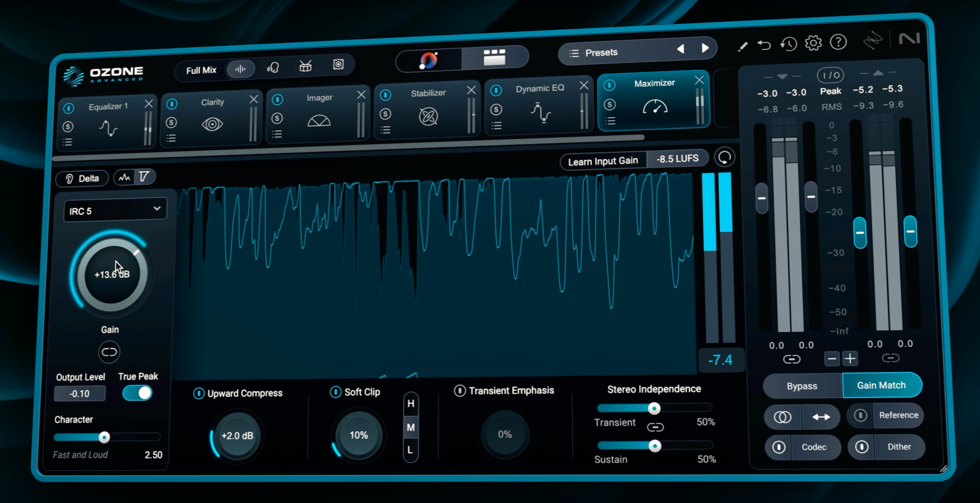This screenshot has height=503, width=980.
Task: Turn off the True Peak switch
Action: pyautogui.click(x=137, y=393)
